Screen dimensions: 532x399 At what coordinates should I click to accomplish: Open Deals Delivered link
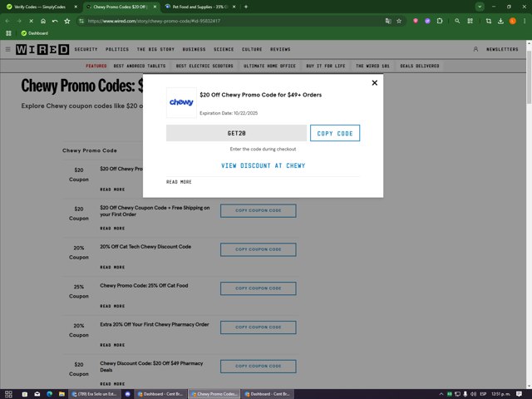click(419, 66)
